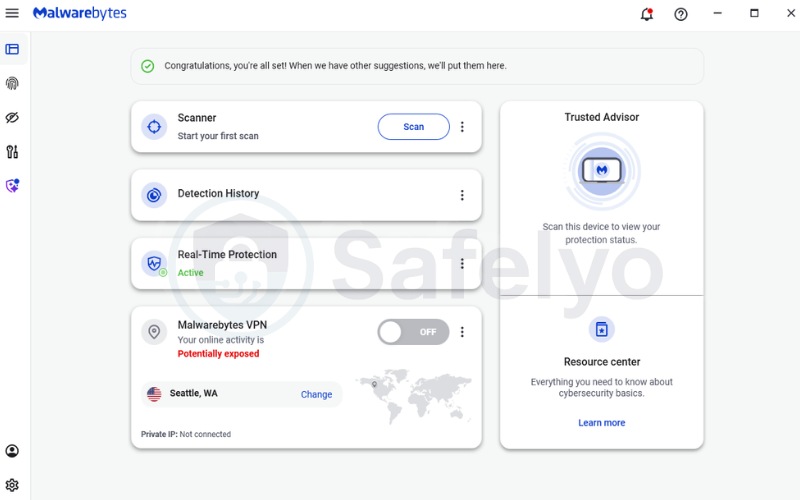This screenshot has width=800, height=500.
Task: Open the hamburger menu
Action: pyautogui.click(x=12, y=13)
